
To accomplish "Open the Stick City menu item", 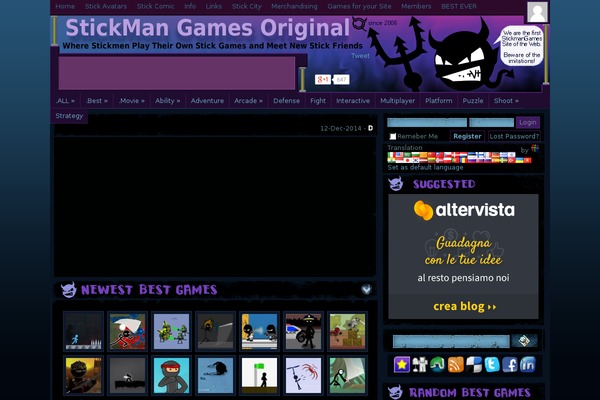I will point(247,7).
